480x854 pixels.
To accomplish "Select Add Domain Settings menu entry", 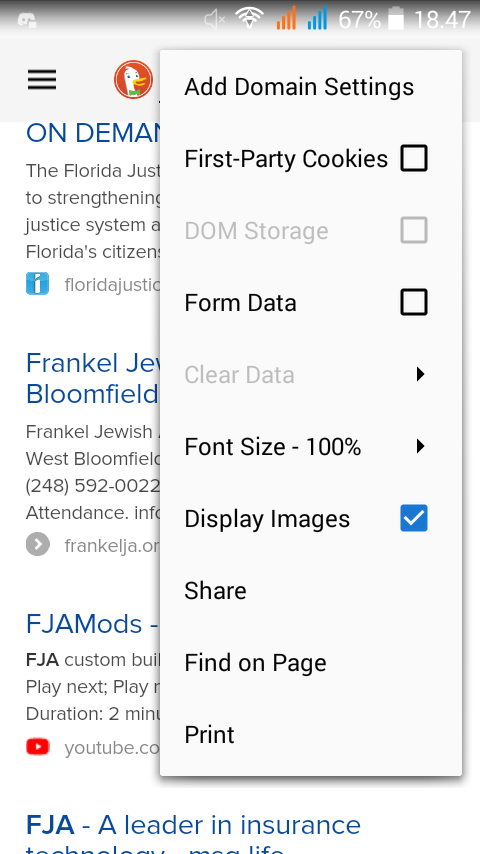I will tap(311, 87).
